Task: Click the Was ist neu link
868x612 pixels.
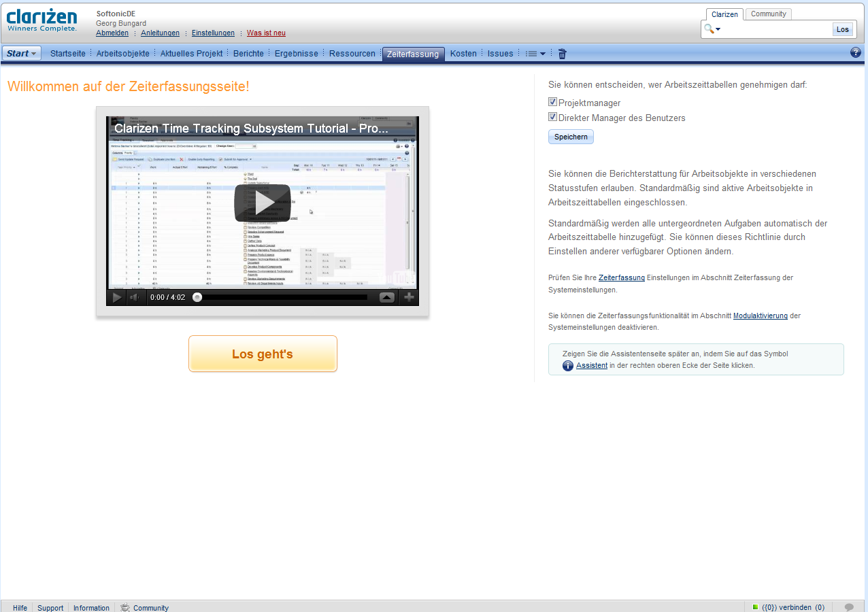Action: pyautogui.click(x=266, y=33)
